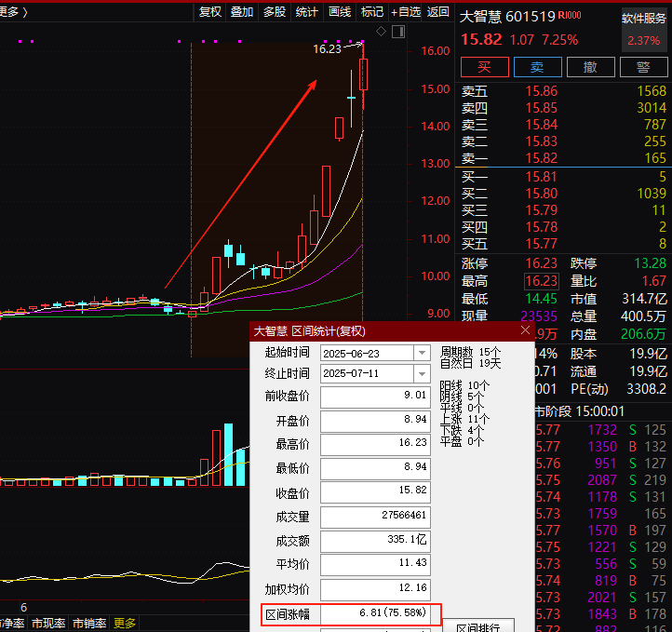Click the 市值 value 314.7亿
Viewport: 672px width, 632px height.
point(644,299)
